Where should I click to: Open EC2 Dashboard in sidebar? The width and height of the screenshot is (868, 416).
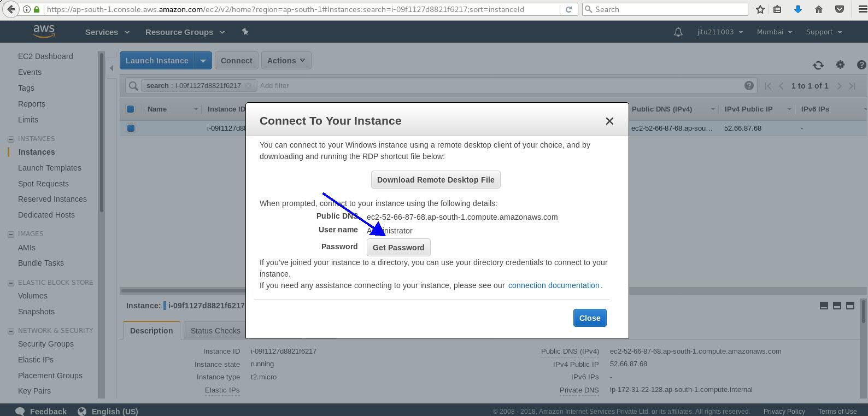[x=45, y=56]
